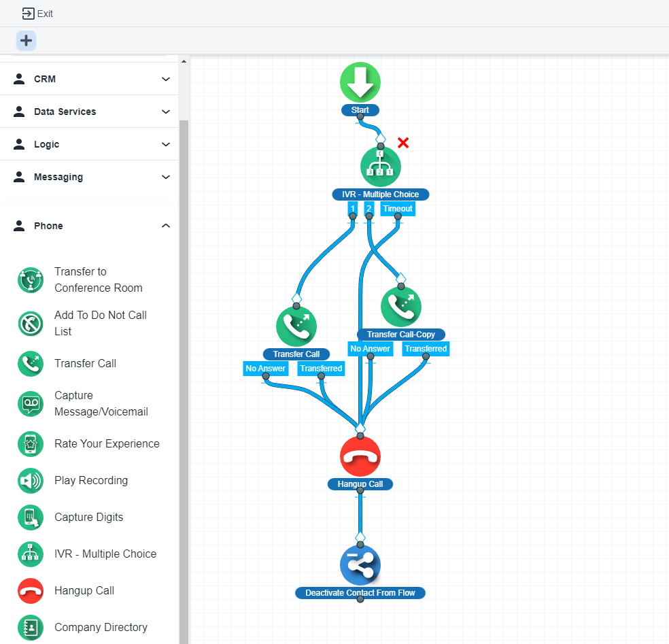Select the Transfer Call-Copy node icon
The width and height of the screenshot is (669, 644).
tap(401, 307)
